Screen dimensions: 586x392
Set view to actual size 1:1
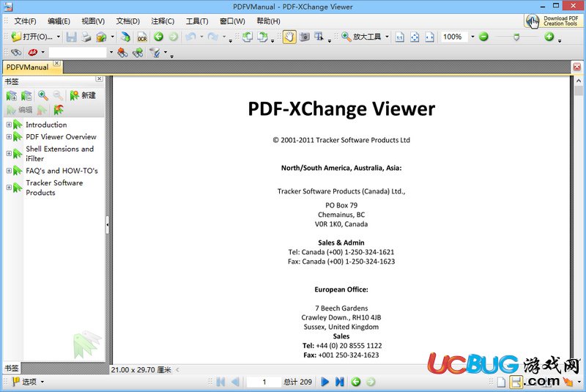(x=399, y=37)
